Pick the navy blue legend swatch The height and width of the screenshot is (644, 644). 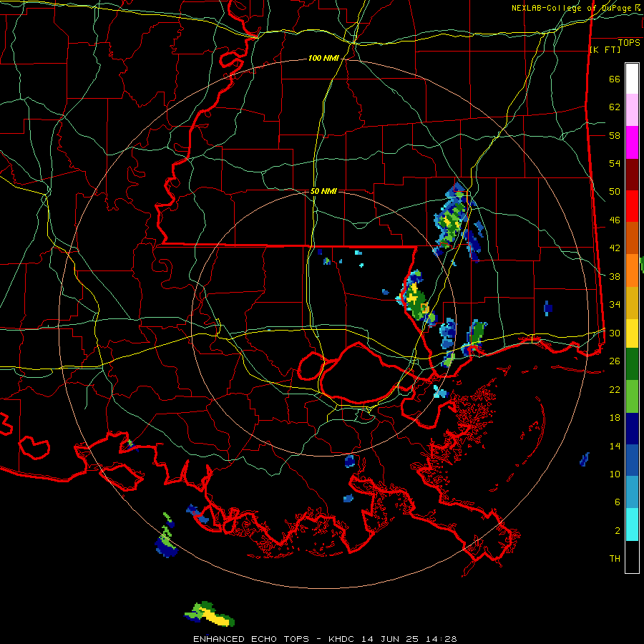coord(632,429)
